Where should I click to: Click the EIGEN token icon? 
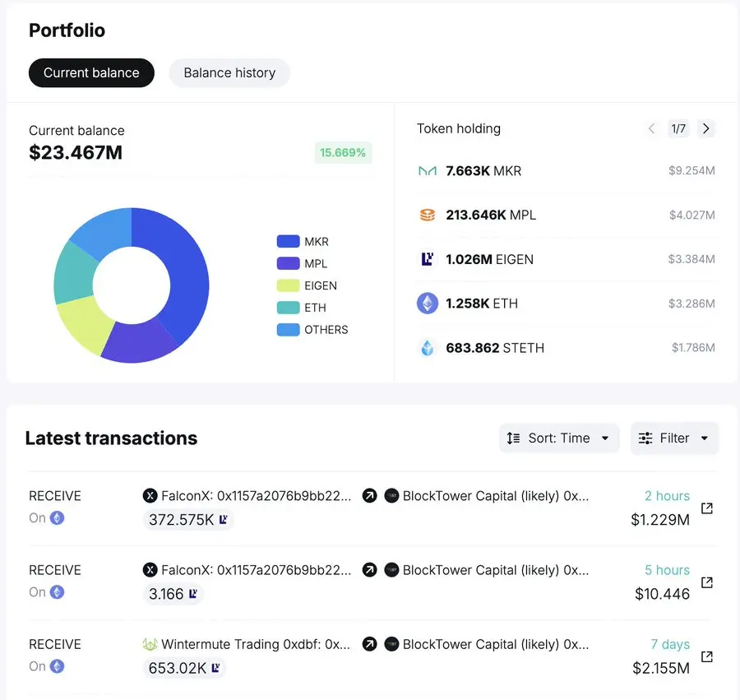428,259
